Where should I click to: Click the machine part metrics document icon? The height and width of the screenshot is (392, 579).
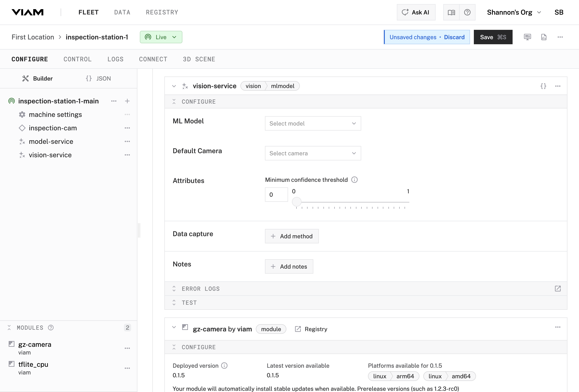tap(544, 37)
